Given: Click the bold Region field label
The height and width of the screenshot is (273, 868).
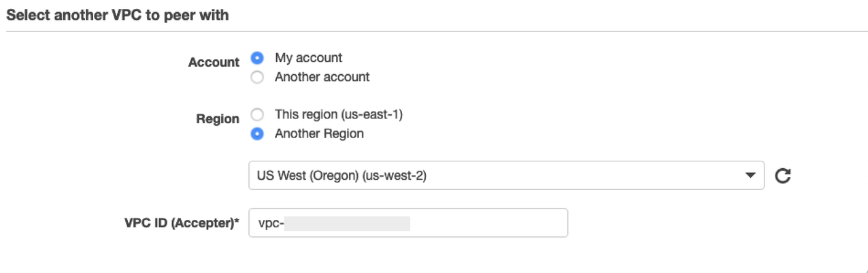Looking at the screenshot, I should coord(218,119).
